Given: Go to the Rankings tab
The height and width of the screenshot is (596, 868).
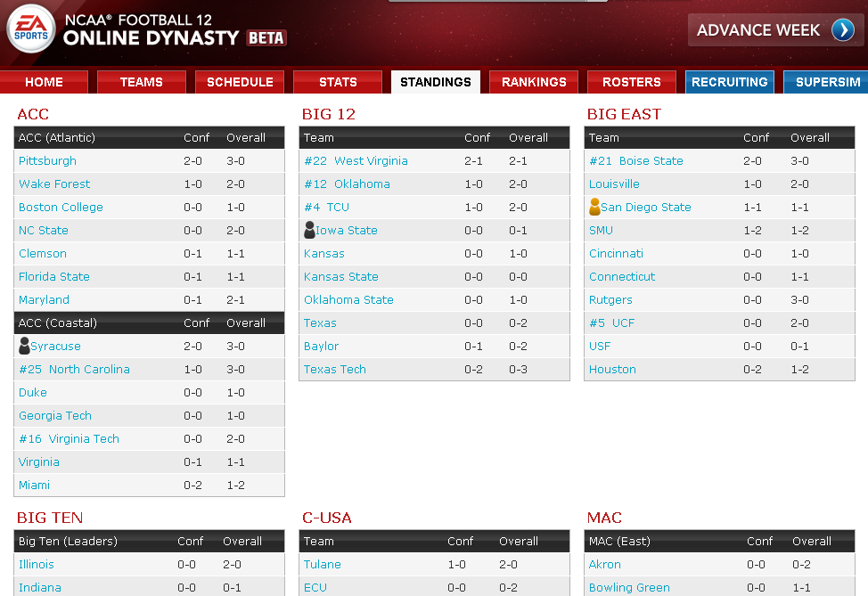Looking at the screenshot, I should pos(534,82).
